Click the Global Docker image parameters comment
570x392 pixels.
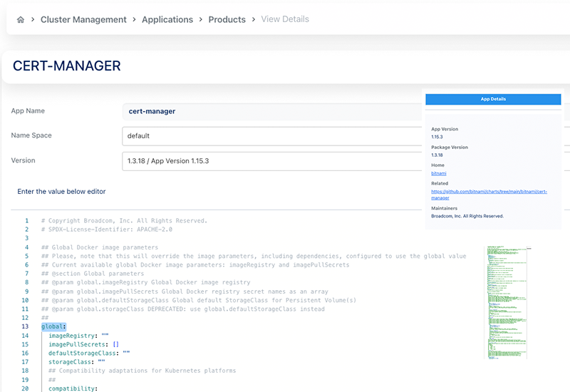coord(100,247)
